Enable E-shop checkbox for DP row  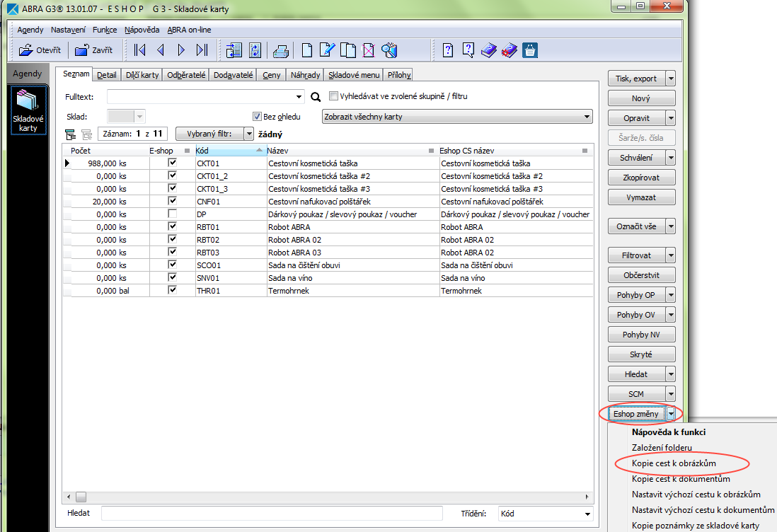172,214
